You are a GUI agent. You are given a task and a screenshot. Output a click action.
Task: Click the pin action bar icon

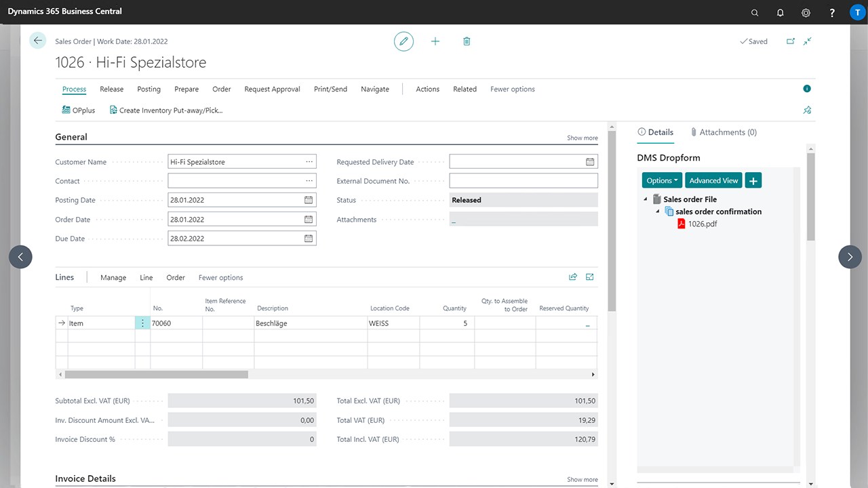(807, 110)
